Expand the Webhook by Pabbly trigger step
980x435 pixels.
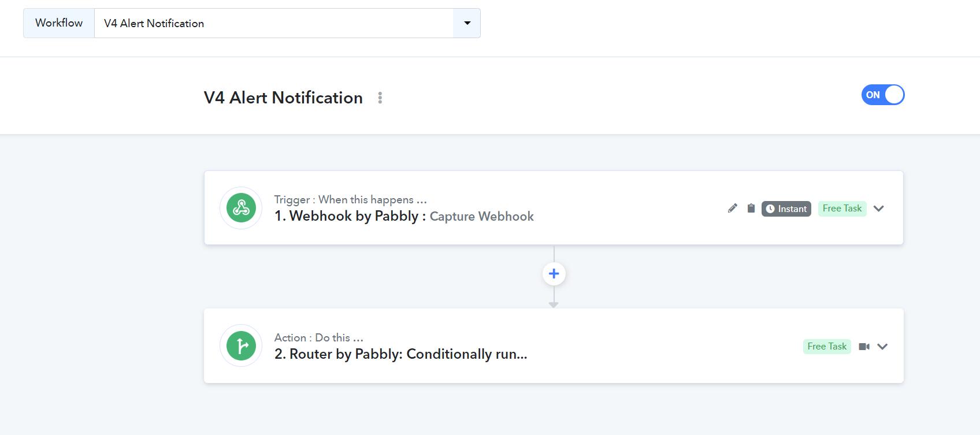pos(879,209)
